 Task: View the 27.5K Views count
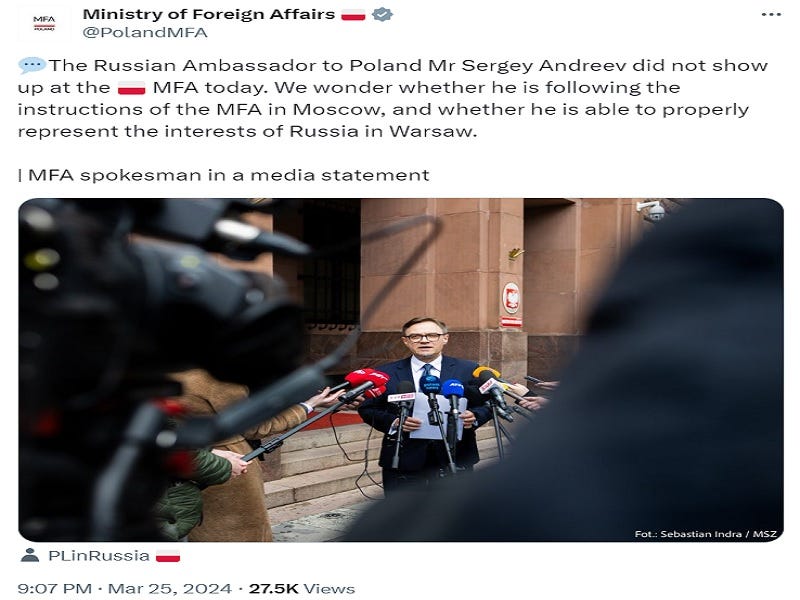302,589
